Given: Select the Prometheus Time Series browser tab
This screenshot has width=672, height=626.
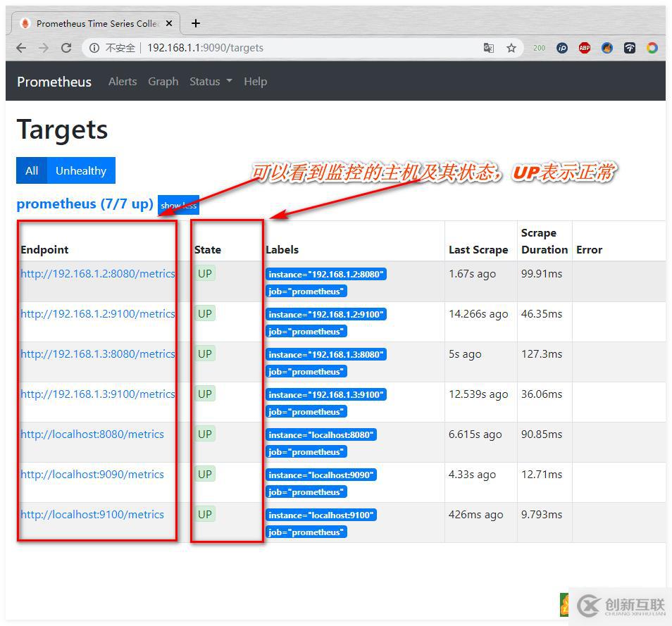Looking at the screenshot, I should [x=94, y=23].
